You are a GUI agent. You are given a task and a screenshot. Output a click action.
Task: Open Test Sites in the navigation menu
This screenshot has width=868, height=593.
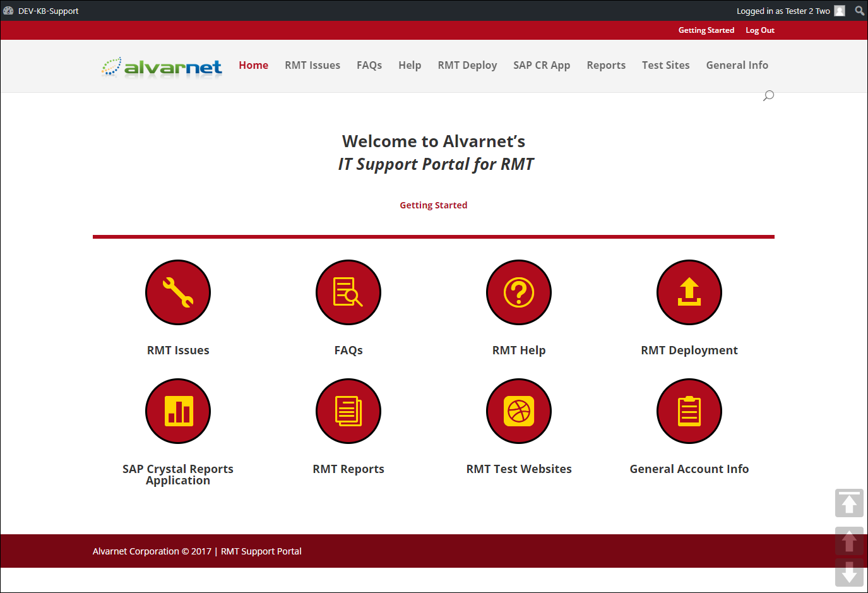coord(666,65)
